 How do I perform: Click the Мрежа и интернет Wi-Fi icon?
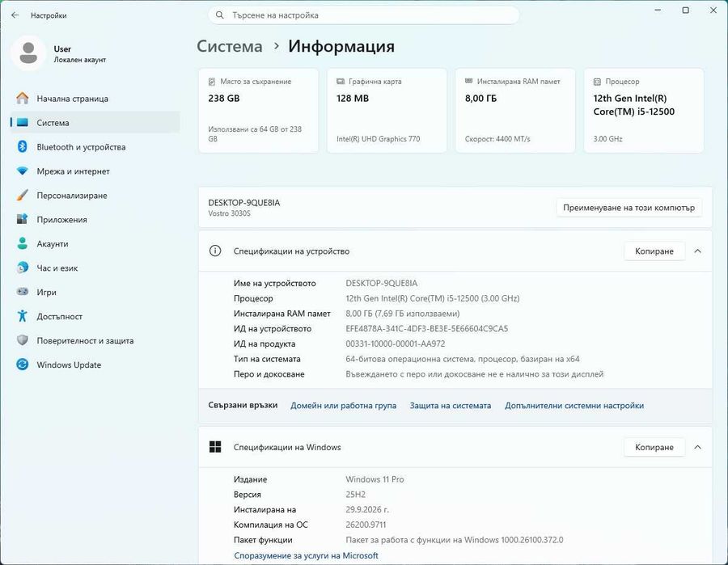coord(23,171)
